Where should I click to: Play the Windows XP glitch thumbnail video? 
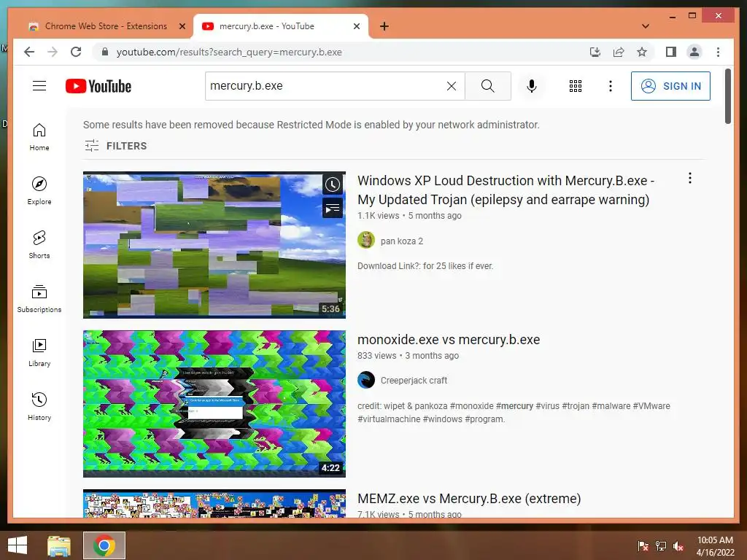(214, 245)
